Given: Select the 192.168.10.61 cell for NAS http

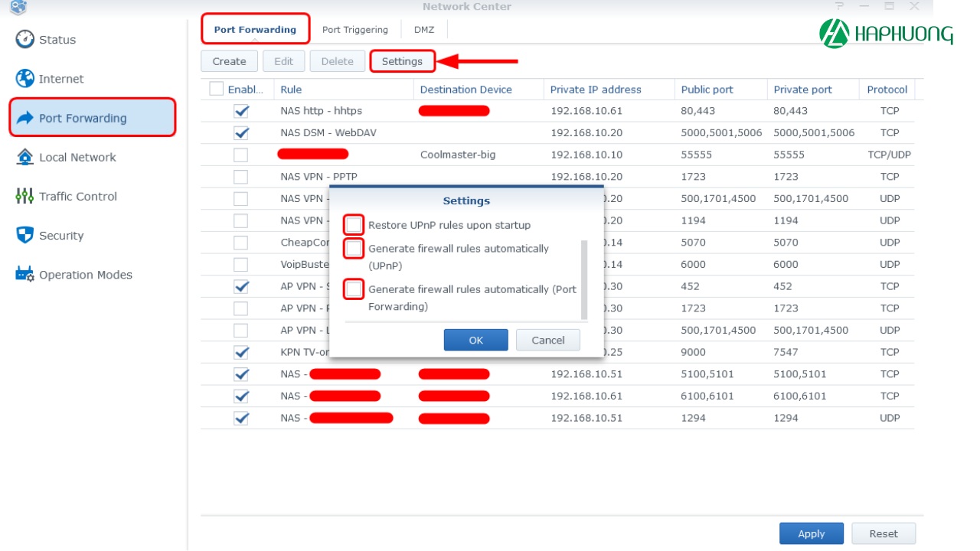Looking at the screenshot, I should coord(586,111).
